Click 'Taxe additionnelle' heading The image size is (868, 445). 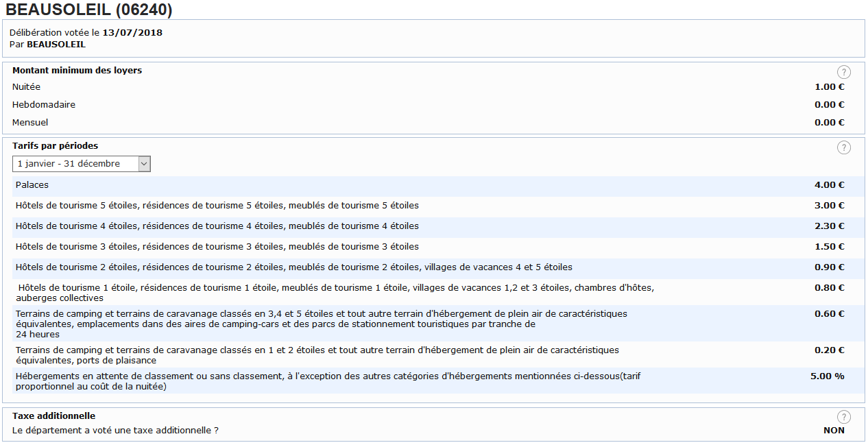54,416
